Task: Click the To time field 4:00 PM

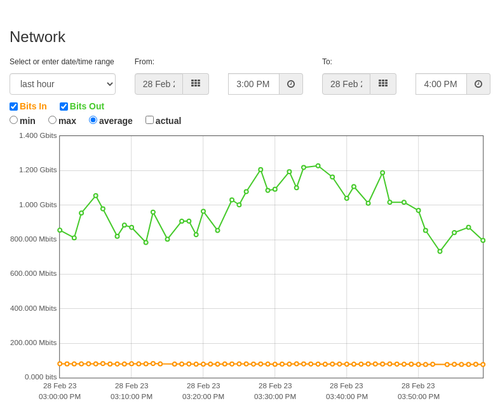Action: (441, 84)
